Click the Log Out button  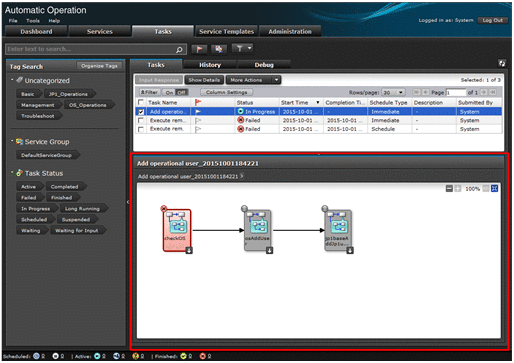(x=492, y=20)
